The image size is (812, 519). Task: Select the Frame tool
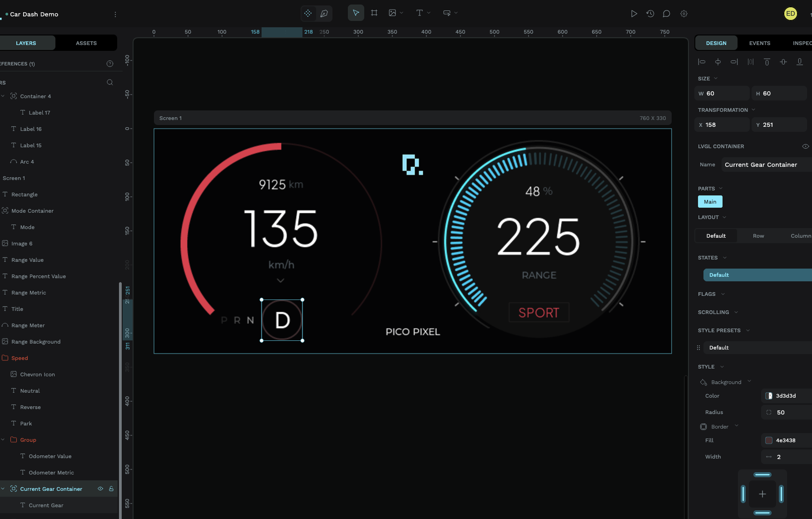coord(374,13)
